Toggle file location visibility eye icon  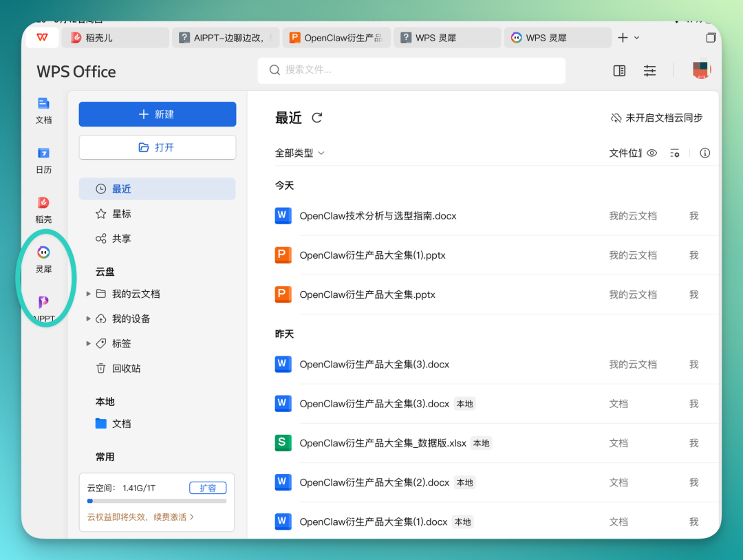click(652, 153)
